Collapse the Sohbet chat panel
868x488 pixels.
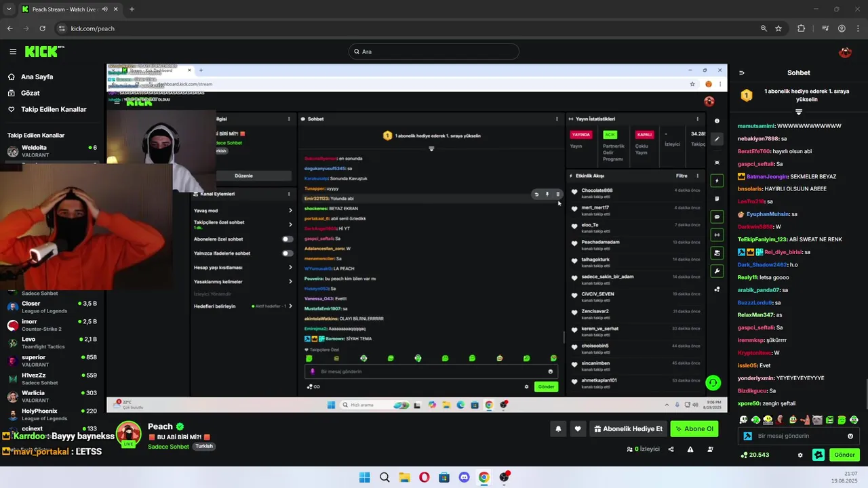(x=742, y=73)
